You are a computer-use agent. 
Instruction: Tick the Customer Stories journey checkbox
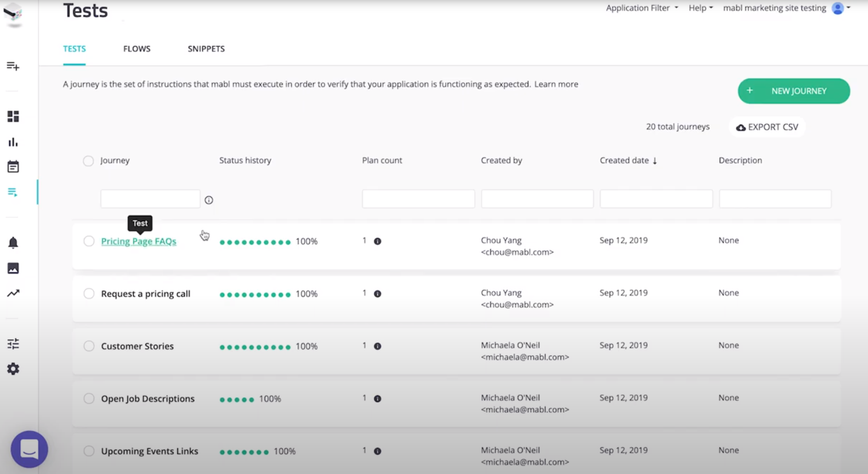pos(89,346)
